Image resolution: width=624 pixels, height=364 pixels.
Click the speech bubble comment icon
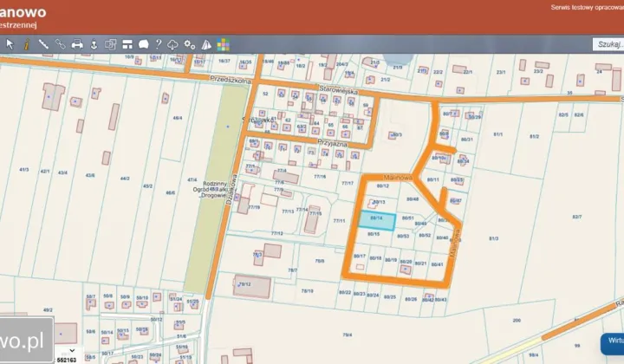(x=143, y=44)
